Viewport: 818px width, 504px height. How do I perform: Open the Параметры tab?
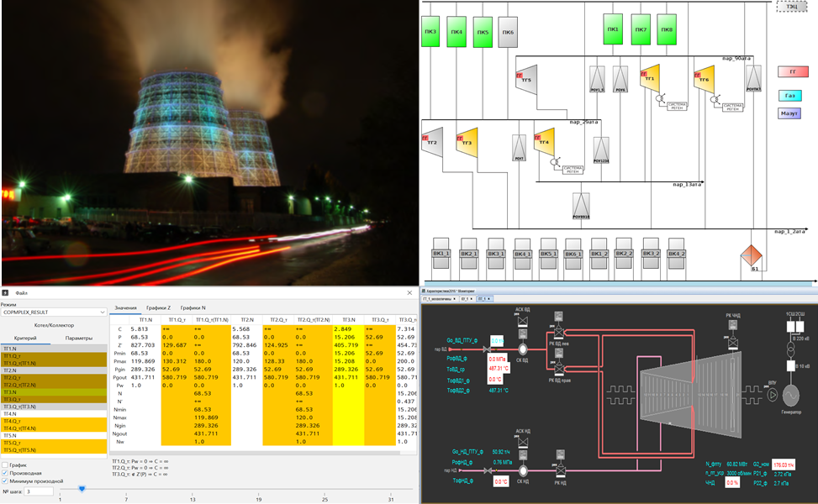[79, 338]
